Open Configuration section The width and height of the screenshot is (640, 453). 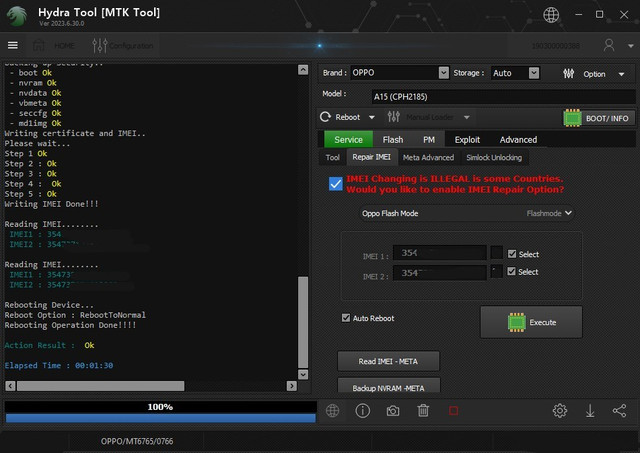coord(123,45)
